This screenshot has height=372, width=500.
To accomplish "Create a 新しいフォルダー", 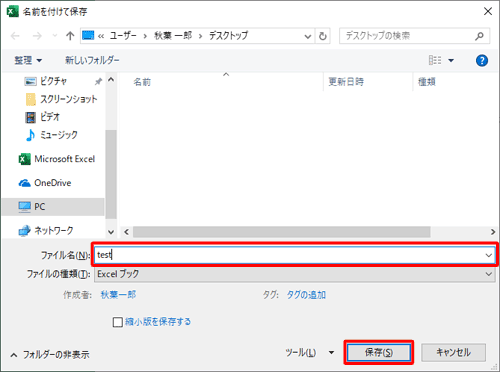I will [x=92, y=60].
